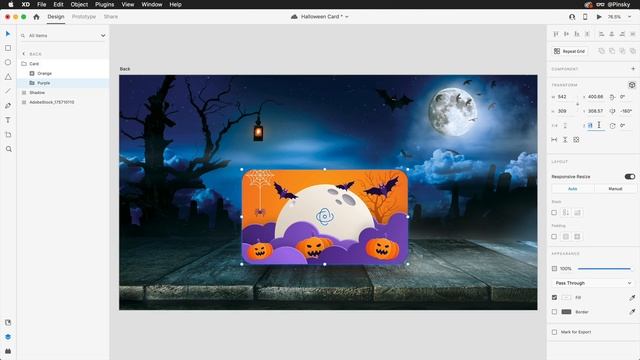Viewport: 640px width, 360px height.
Task: Click the mobile device preview icon
Action: (x=585, y=17)
